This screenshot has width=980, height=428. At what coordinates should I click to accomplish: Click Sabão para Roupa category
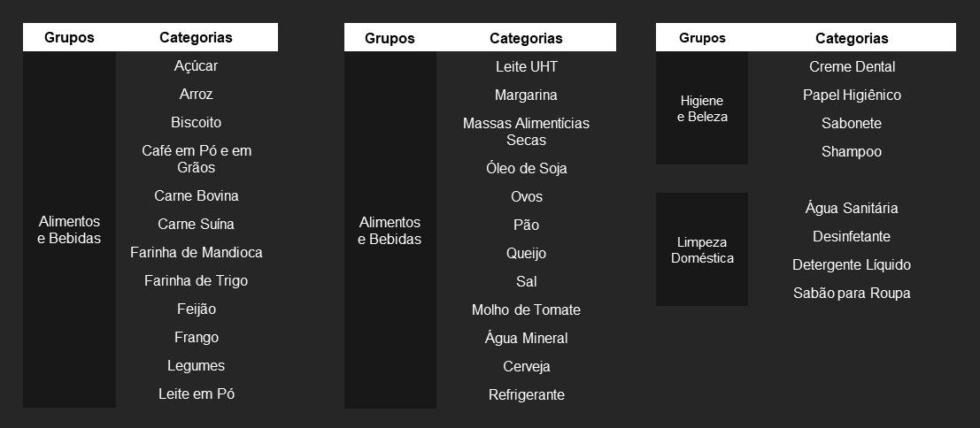pos(852,294)
